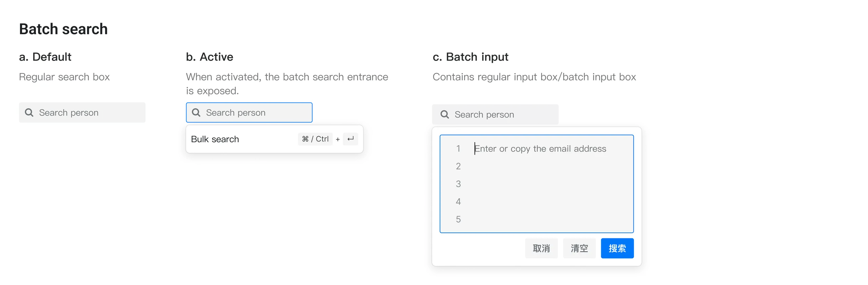Click the 'a. Default' section heading

click(45, 57)
